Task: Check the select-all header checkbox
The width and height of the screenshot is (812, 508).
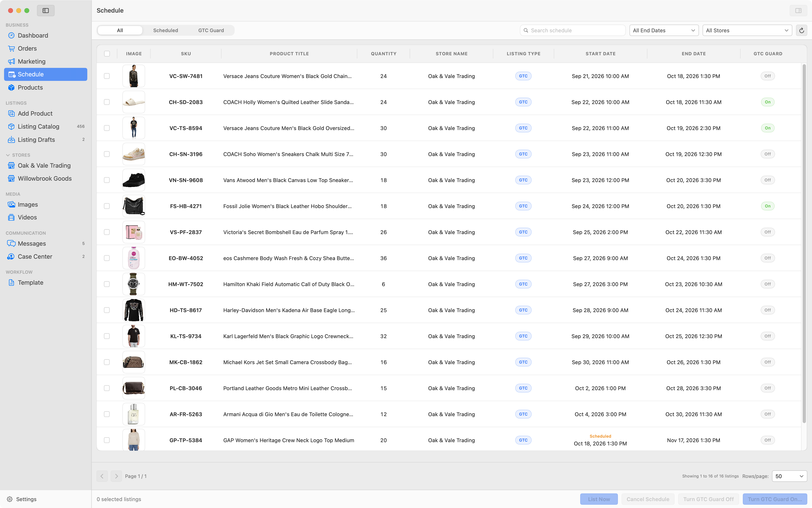Action: click(x=107, y=54)
